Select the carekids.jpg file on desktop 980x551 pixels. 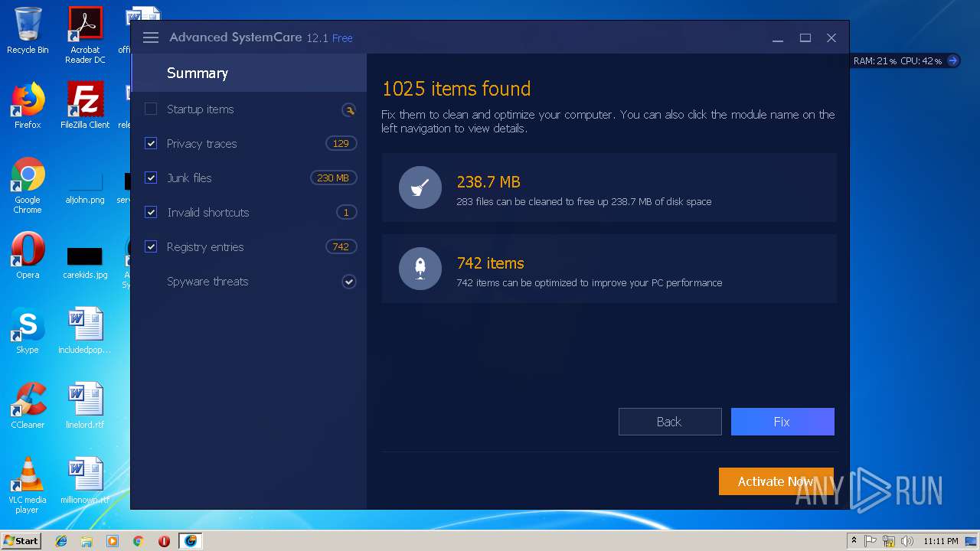pyautogui.click(x=85, y=262)
